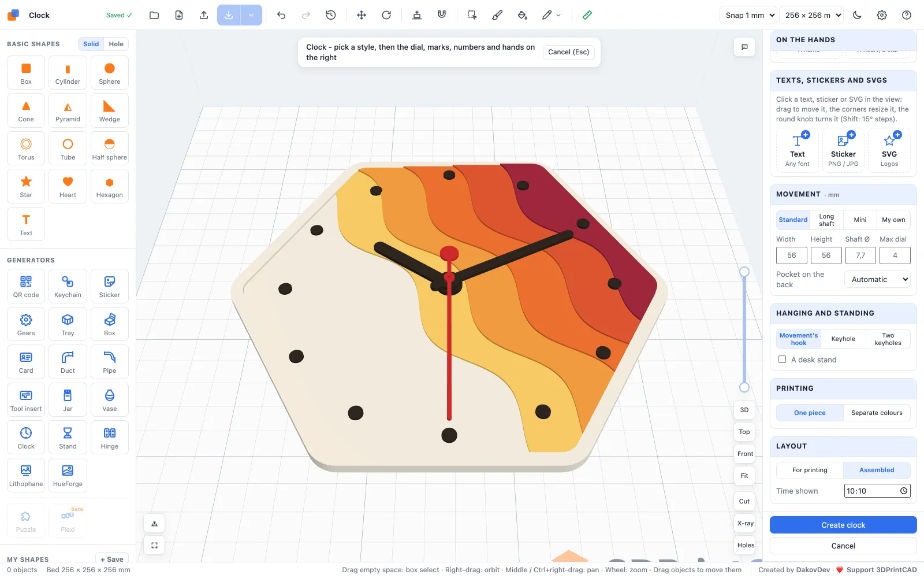Open Pocket on the back dropdown

click(877, 279)
